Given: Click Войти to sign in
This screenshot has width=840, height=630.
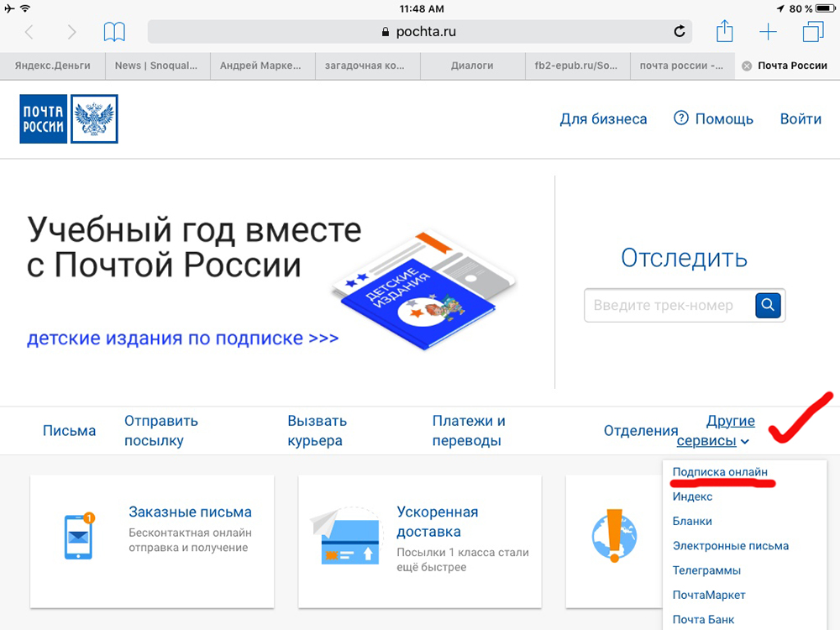Looking at the screenshot, I should 801,119.
